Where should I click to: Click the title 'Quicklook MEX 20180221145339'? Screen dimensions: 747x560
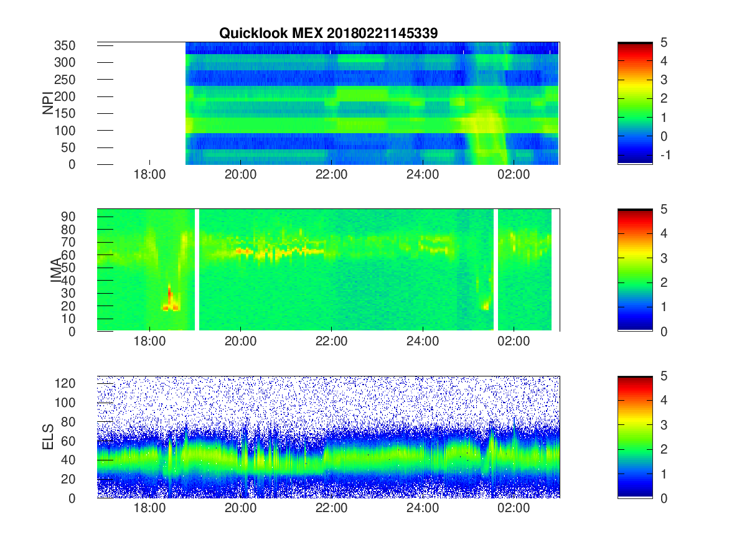click(328, 34)
